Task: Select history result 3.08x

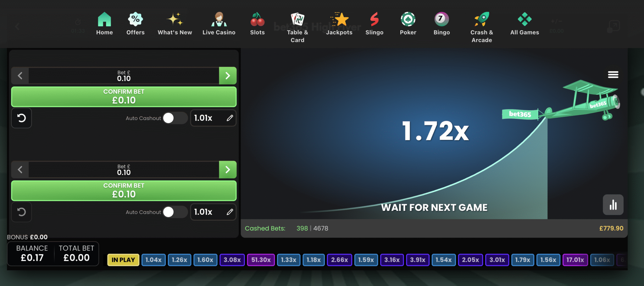Action: 232,260
